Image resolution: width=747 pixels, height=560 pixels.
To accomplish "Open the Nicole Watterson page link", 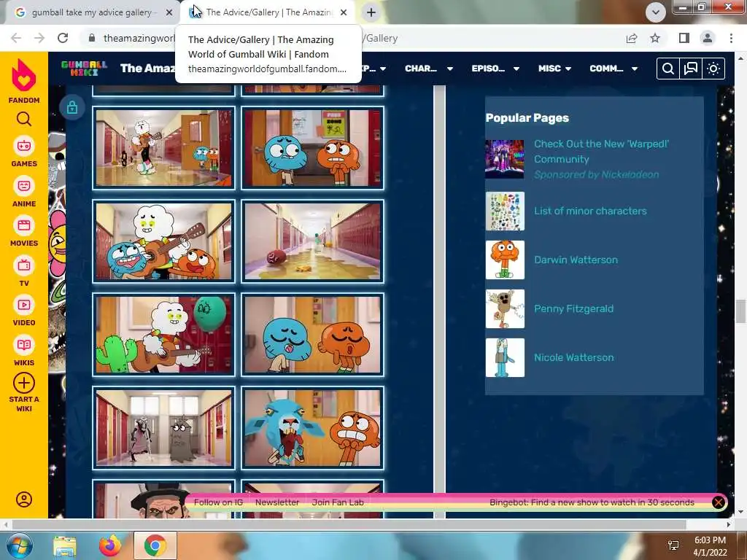I will (x=573, y=357).
